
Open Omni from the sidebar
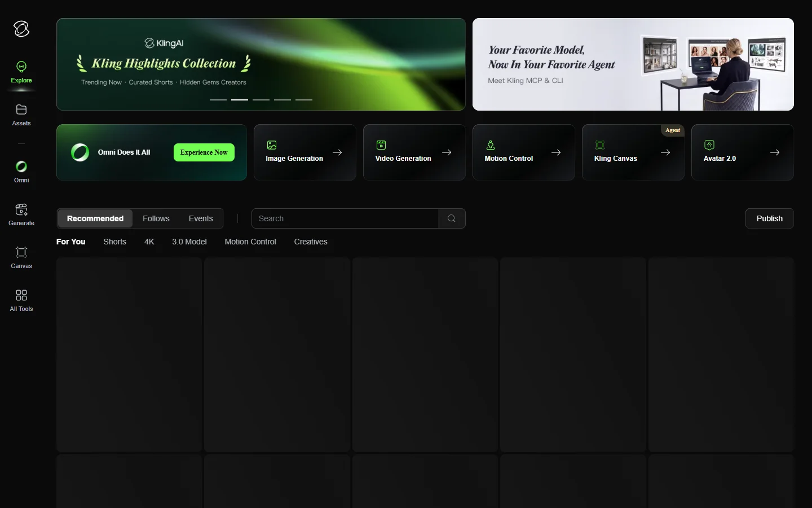(21, 172)
